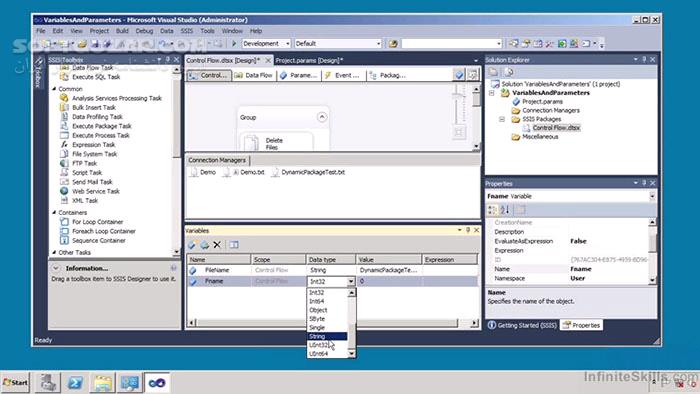The image size is (700, 394).
Task: Select the For Loop Container item
Action: click(x=92, y=222)
